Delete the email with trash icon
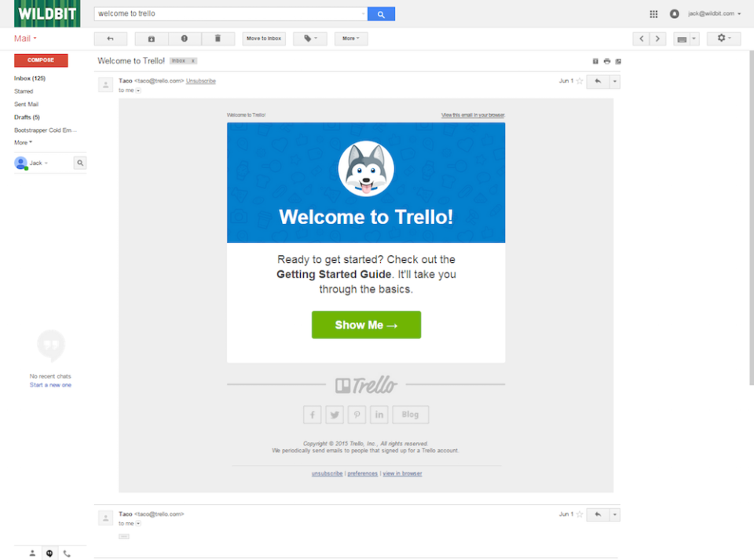The image size is (754, 560). [x=218, y=38]
